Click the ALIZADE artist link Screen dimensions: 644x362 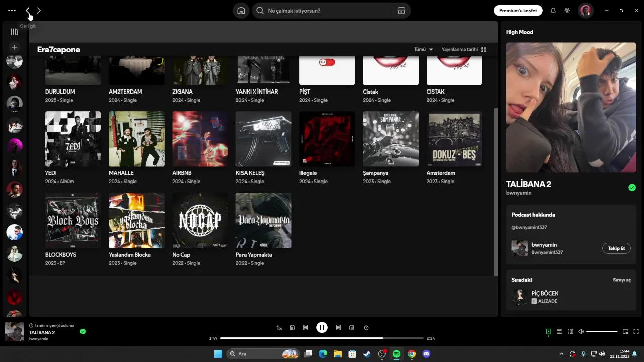548,301
